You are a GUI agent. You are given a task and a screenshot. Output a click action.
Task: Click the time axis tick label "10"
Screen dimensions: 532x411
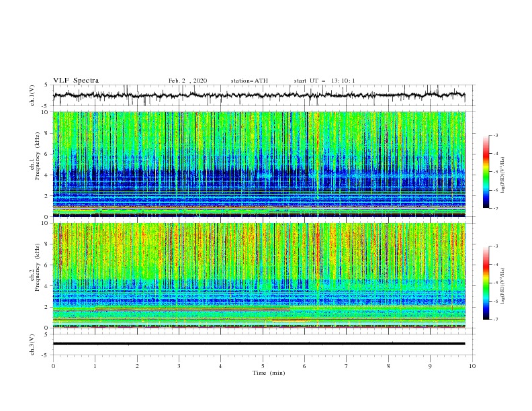tap(472, 366)
